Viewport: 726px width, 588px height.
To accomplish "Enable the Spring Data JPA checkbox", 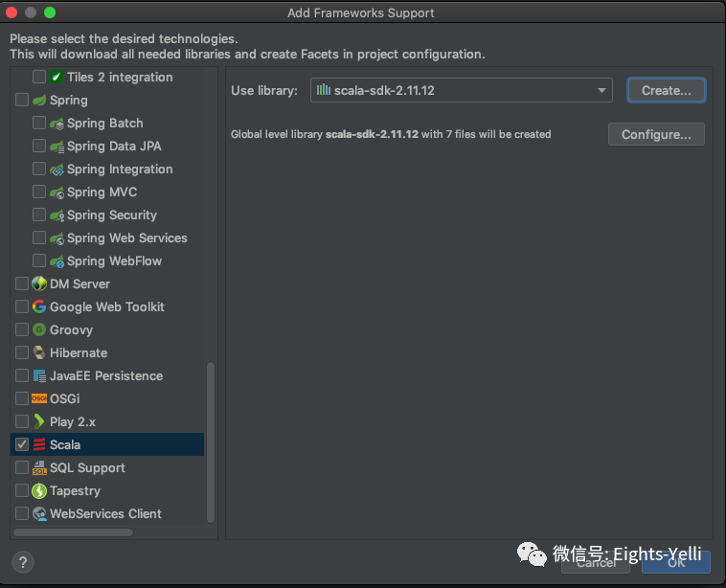I will 39,146.
